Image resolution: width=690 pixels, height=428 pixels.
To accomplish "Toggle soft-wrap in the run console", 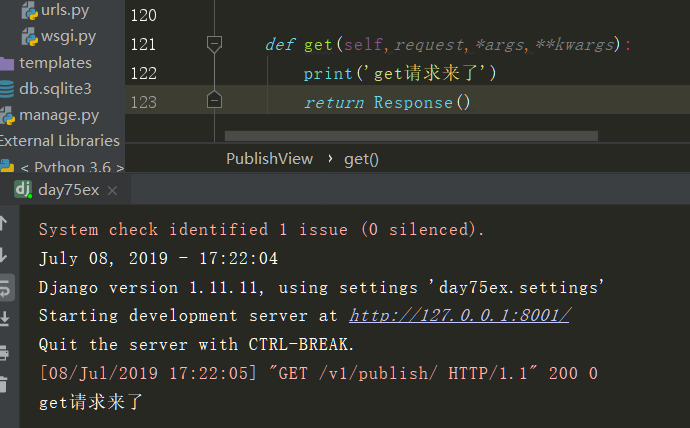I will coord(4,288).
